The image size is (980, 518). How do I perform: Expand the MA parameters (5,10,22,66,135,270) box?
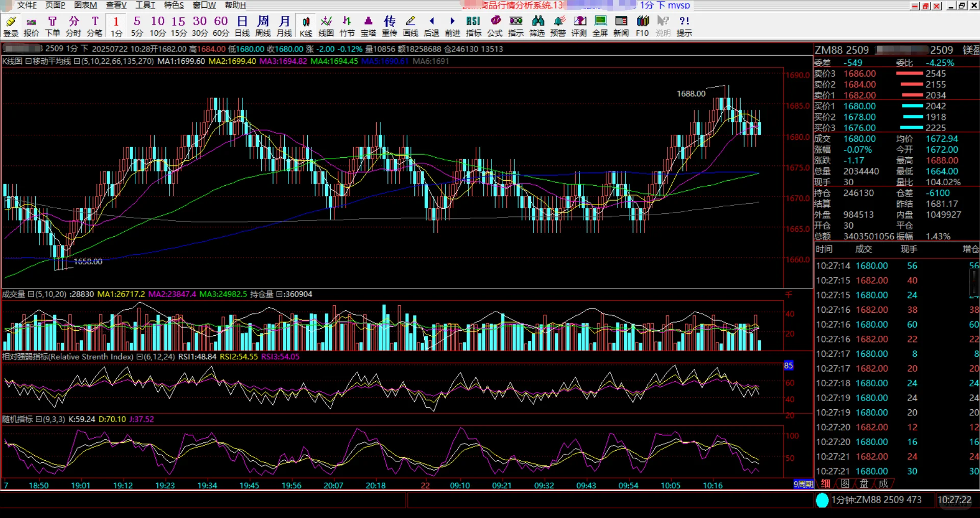click(x=77, y=61)
